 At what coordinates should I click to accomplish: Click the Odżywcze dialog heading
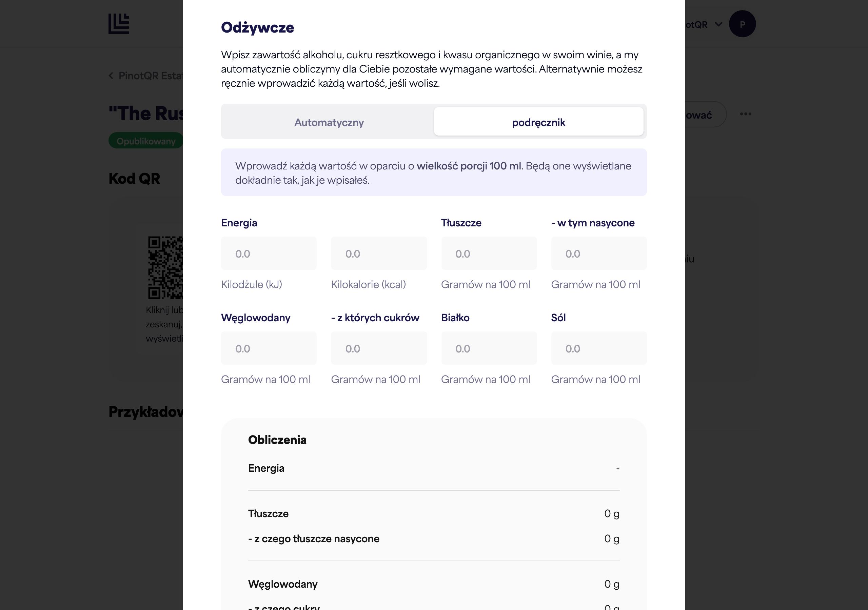tap(257, 27)
